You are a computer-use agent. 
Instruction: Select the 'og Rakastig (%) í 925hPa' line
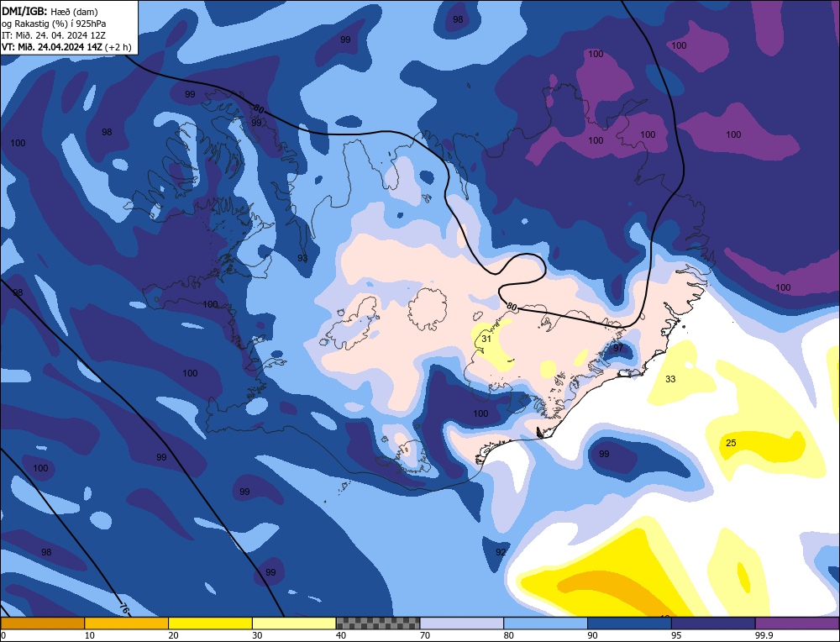click(54, 23)
